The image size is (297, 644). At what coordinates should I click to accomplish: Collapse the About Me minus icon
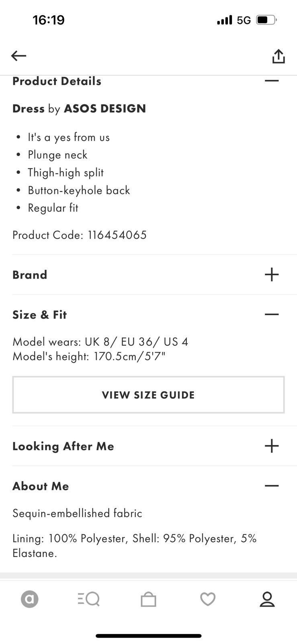pyautogui.click(x=272, y=485)
